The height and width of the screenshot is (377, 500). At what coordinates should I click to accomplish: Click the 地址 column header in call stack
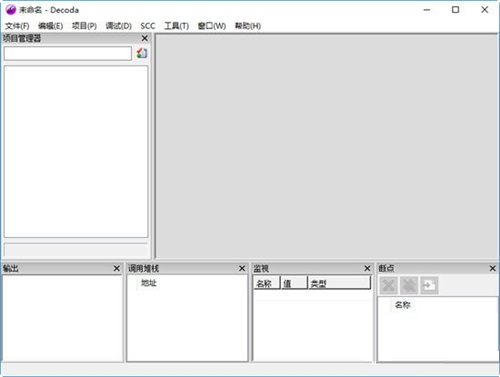149,283
